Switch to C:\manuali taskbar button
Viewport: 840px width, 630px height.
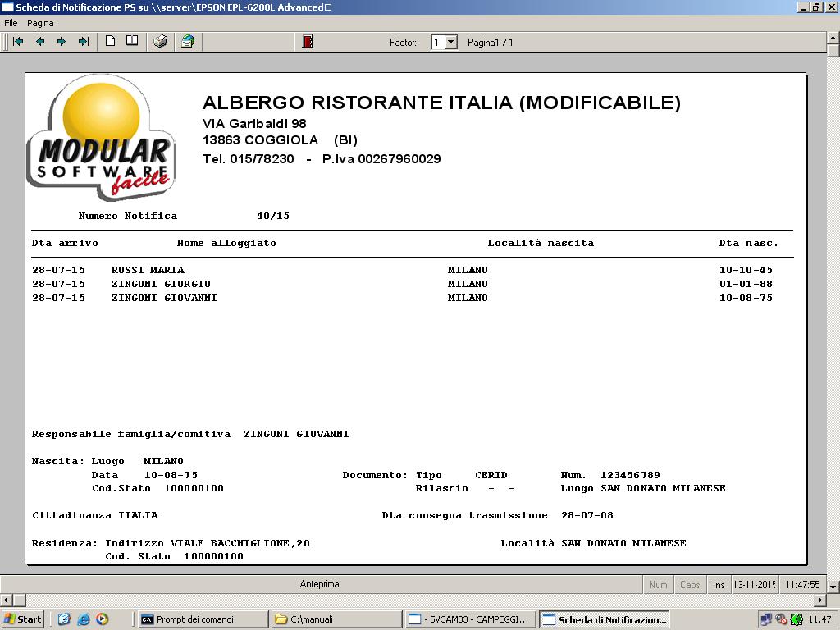click(336, 619)
